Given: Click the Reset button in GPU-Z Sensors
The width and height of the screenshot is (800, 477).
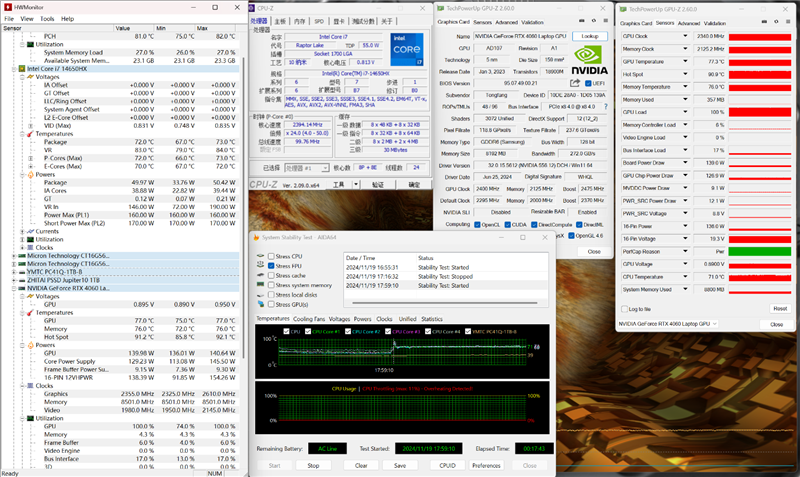Looking at the screenshot, I should point(780,309).
